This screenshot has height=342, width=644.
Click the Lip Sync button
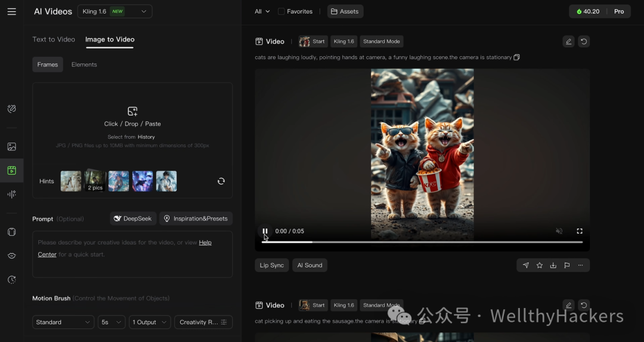[271, 265]
